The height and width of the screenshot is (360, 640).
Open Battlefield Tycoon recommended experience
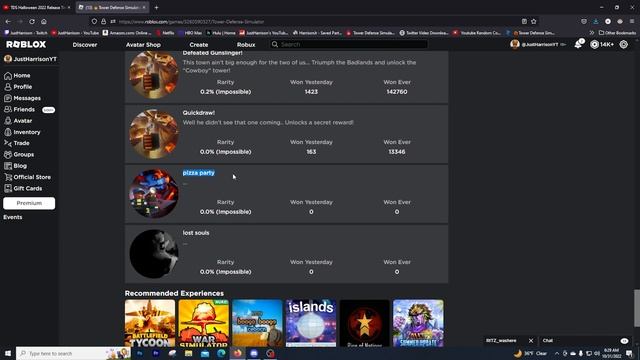point(150,323)
